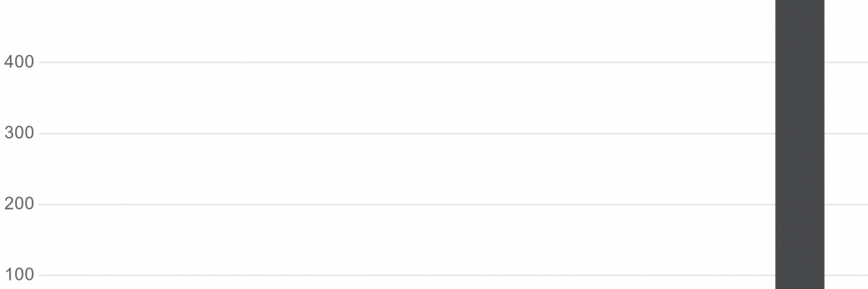Click empty plot area between 200 and 300
The image size is (868, 289).
point(407,169)
